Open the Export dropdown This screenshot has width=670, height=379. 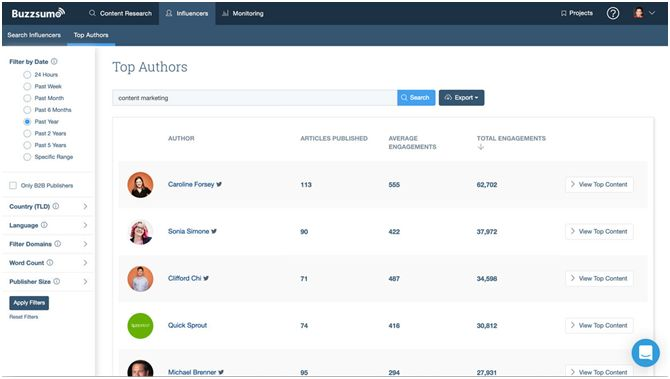pyautogui.click(x=461, y=98)
